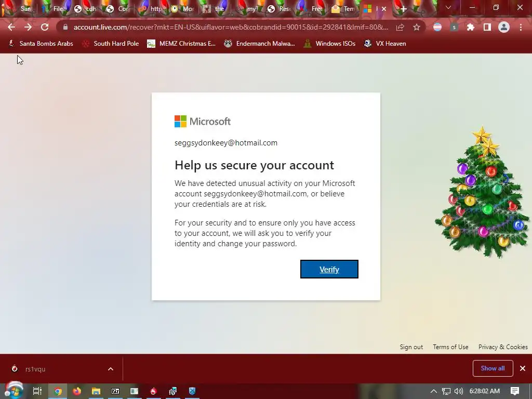The height and width of the screenshot is (399, 532).
Task: Click the Microsoft logo
Action: click(203, 121)
